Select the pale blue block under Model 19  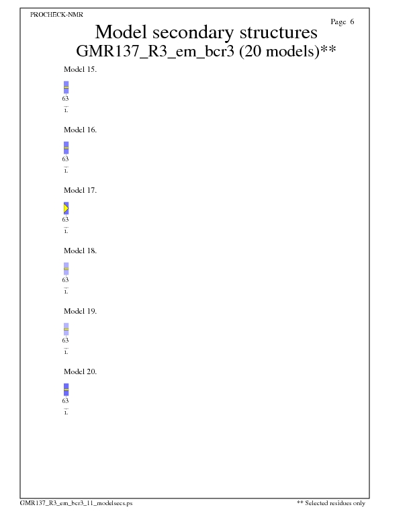pyautogui.click(x=66, y=329)
